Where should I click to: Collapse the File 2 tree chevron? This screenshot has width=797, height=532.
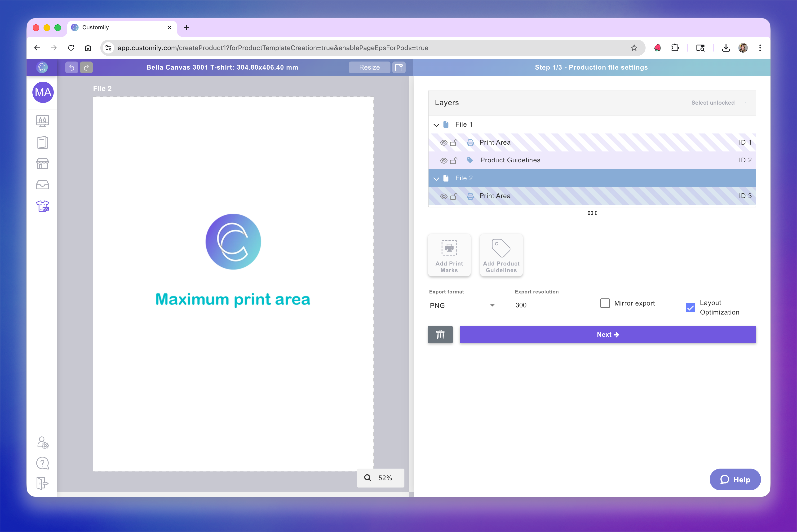coord(436,178)
